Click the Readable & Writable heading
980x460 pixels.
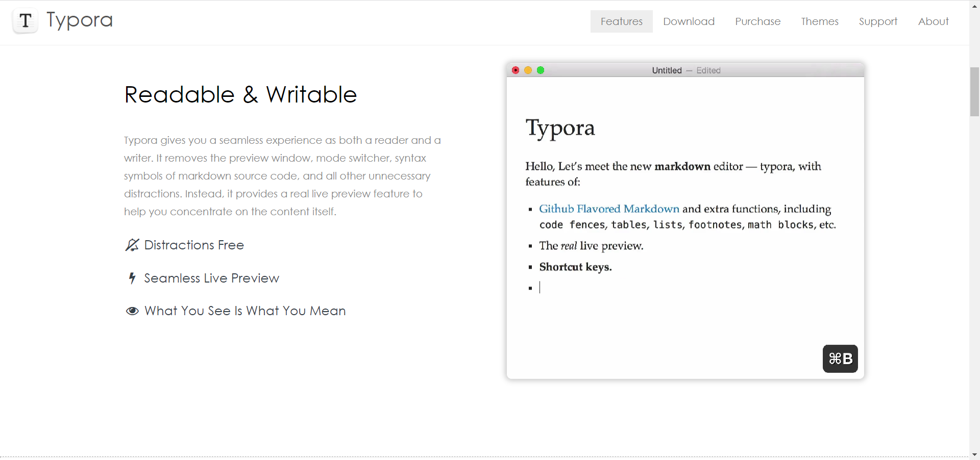[240, 94]
